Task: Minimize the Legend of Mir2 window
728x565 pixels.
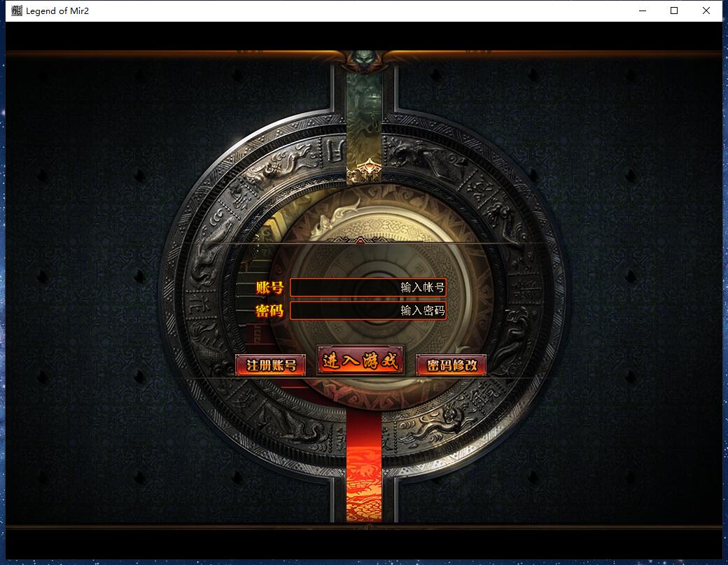Action: (643, 11)
